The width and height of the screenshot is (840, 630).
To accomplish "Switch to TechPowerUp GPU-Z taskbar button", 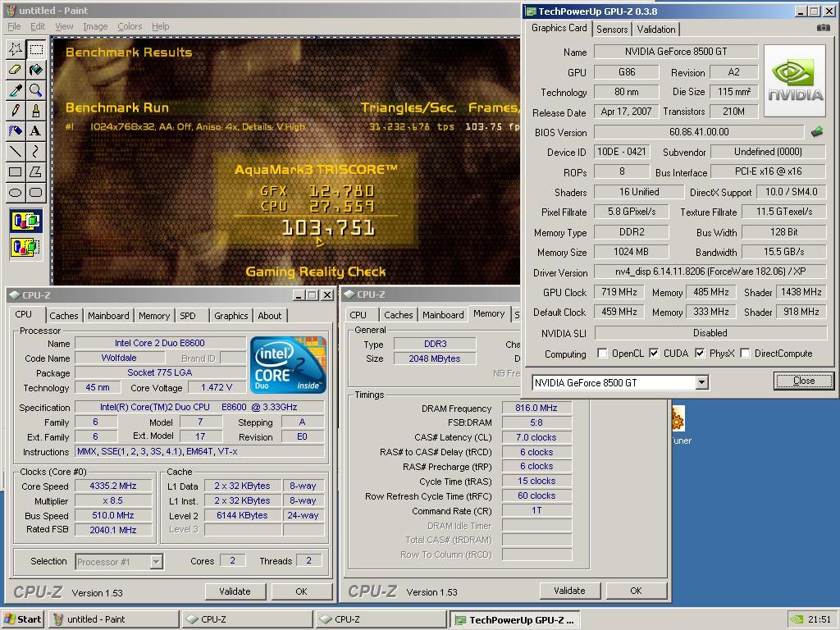I will [x=515, y=620].
